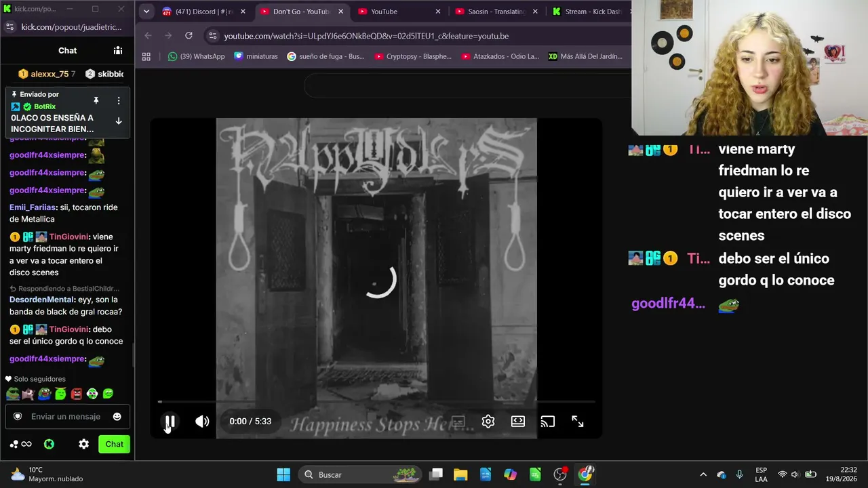868x488 pixels.
Task: Open OBS Studio from the taskbar
Action: point(560,474)
